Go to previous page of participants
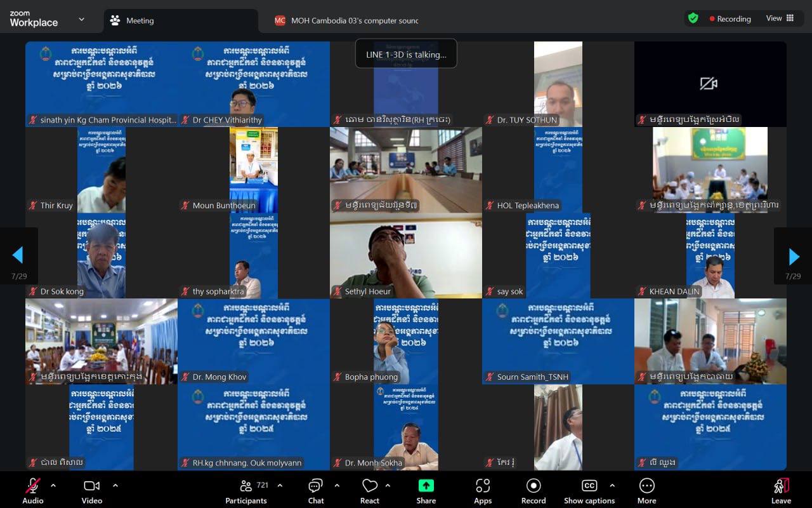The width and height of the screenshot is (812, 508). pyautogui.click(x=18, y=255)
